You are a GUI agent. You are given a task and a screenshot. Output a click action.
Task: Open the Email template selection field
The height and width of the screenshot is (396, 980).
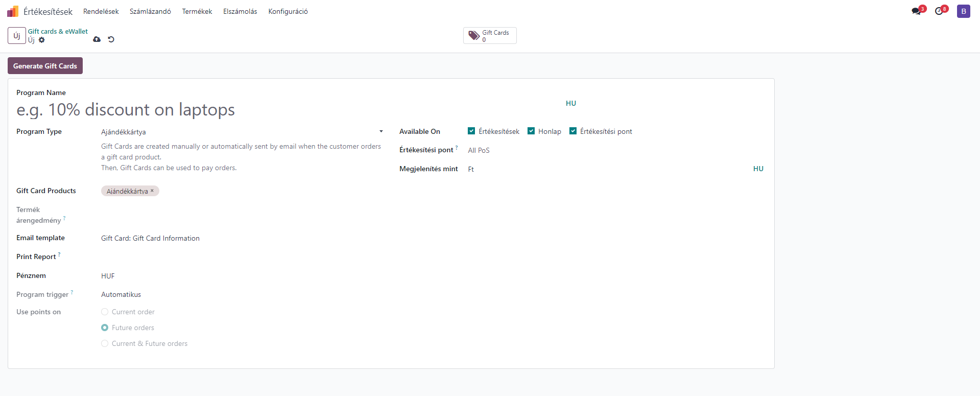242,238
